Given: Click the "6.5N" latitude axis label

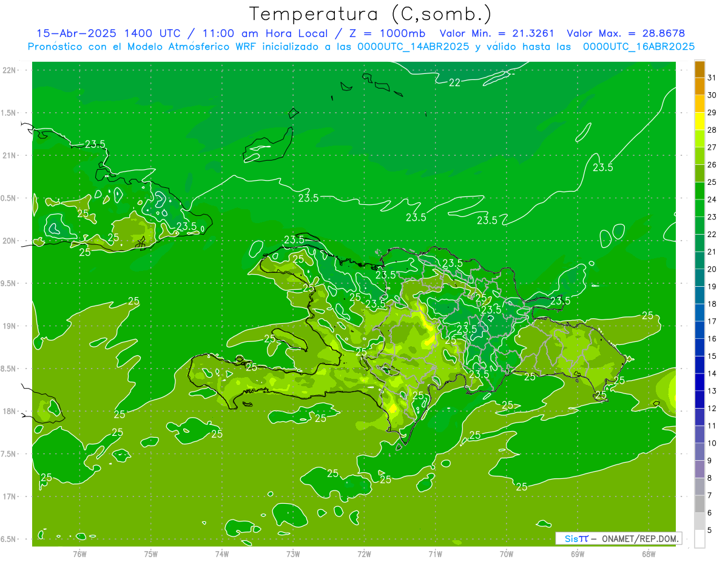Looking at the screenshot, I should click(x=9, y=539).
